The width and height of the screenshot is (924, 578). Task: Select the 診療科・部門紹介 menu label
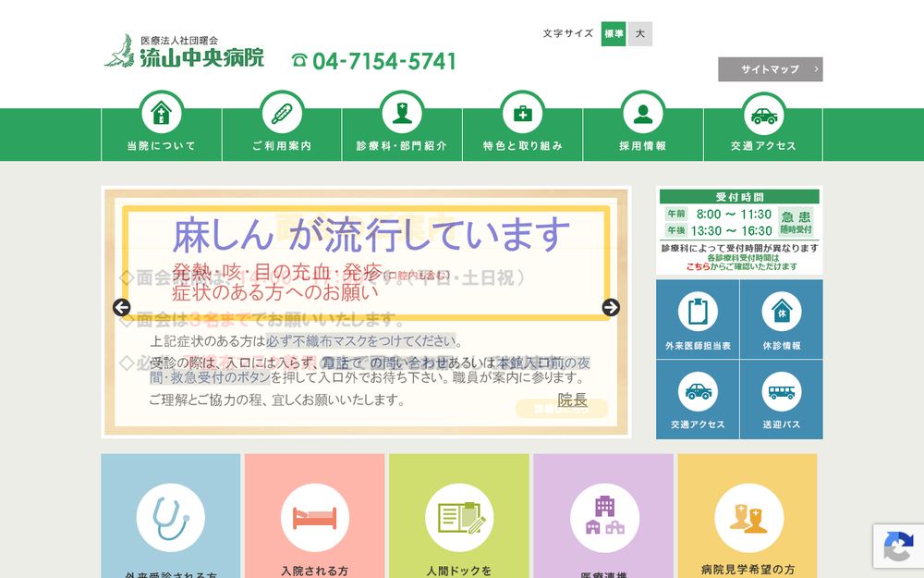[402, 146]
